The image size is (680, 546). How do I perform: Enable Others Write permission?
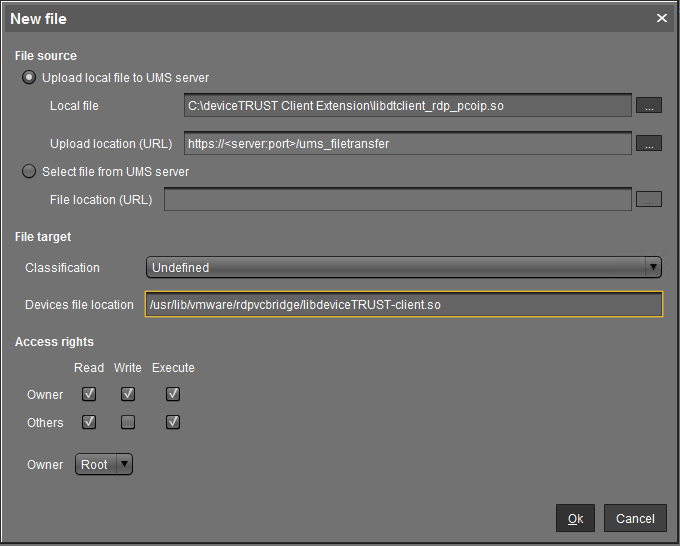pos(128,422)
